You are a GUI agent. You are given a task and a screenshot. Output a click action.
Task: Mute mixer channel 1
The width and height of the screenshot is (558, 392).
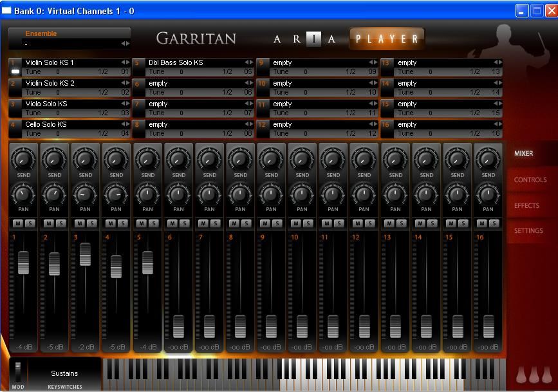tap(17, 223)
